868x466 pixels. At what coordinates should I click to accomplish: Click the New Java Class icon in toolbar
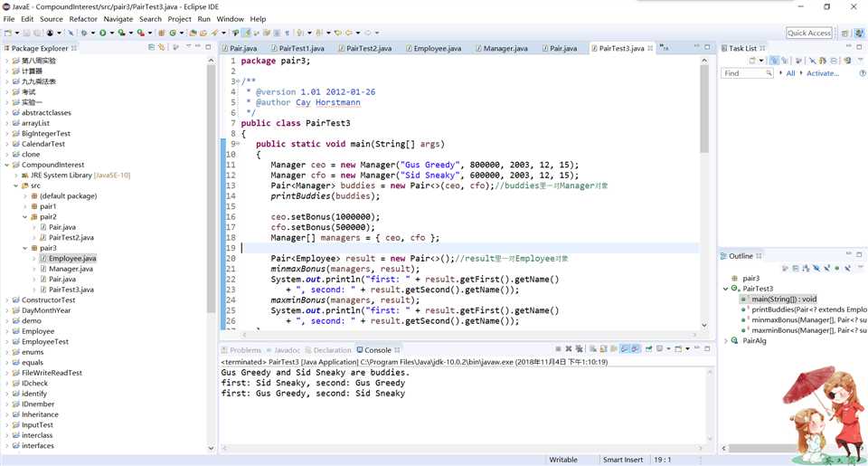tap(173, 33)
